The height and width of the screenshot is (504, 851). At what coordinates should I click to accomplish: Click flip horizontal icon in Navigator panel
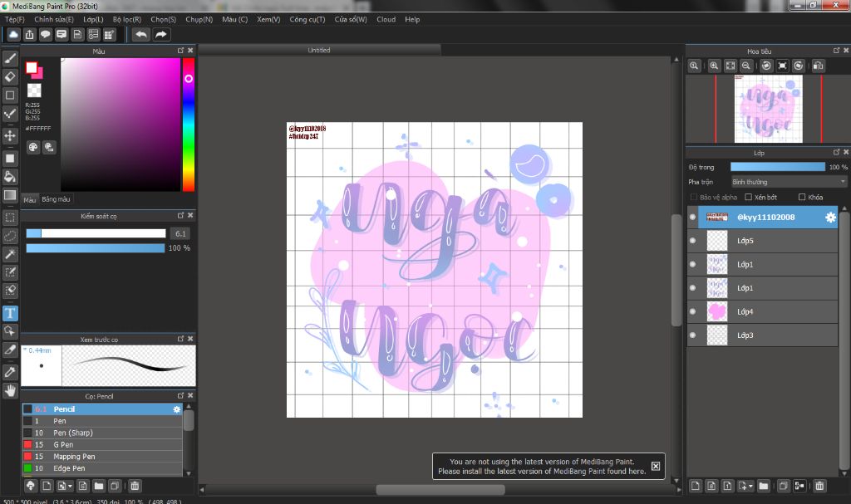tap(818, 66)
